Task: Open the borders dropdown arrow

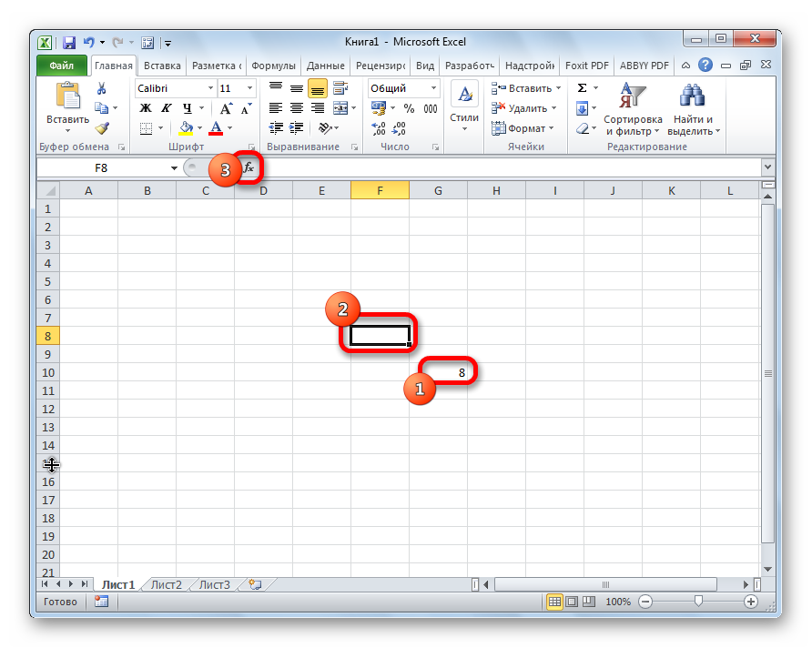Action: pos(160,127)
